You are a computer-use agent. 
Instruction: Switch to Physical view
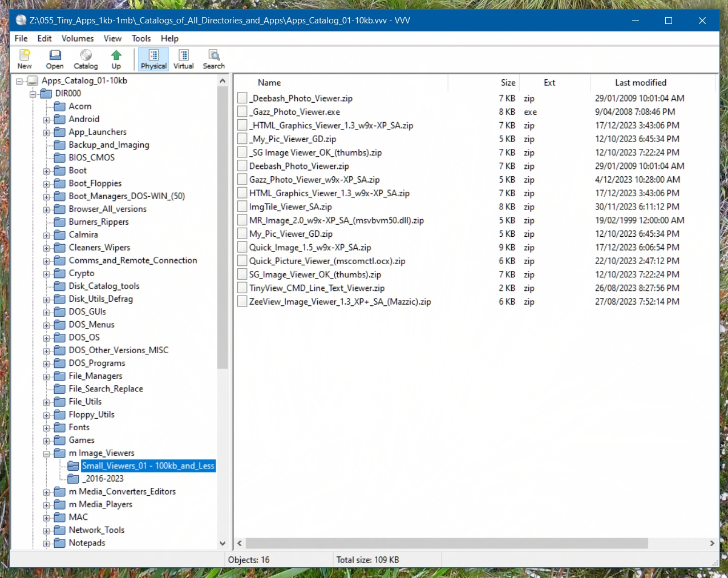pos(153,59)
